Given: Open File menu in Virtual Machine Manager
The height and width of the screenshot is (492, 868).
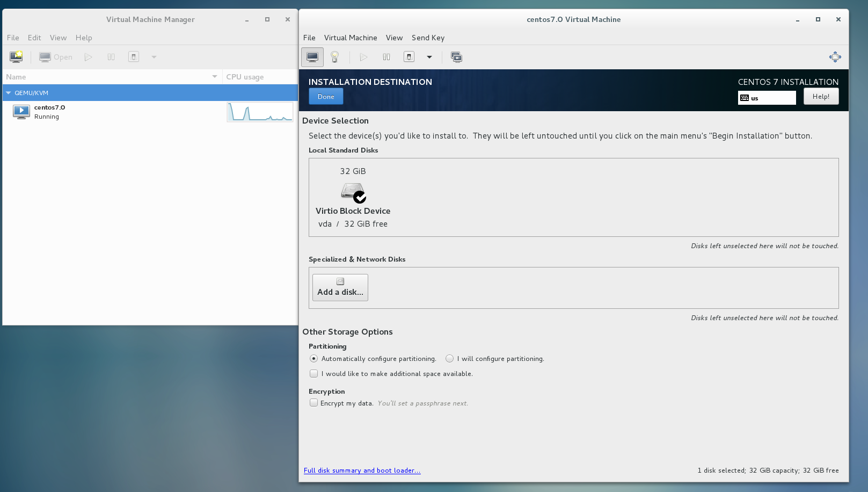Looking at the screenshot, I should [x=13, y=38].
